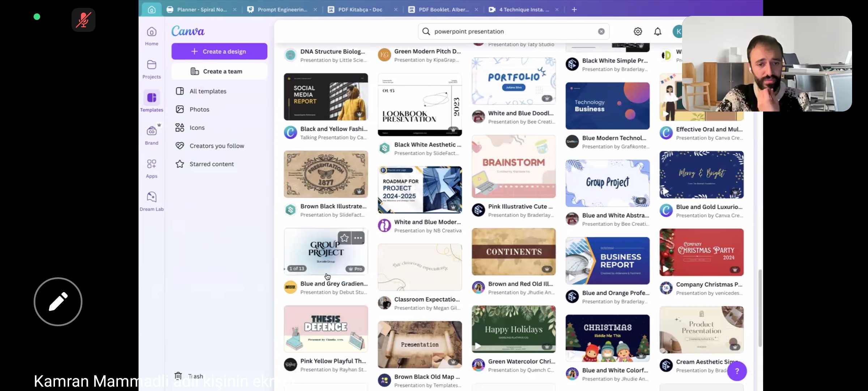
Task: Click Create a design button
Action: [219, 51]
